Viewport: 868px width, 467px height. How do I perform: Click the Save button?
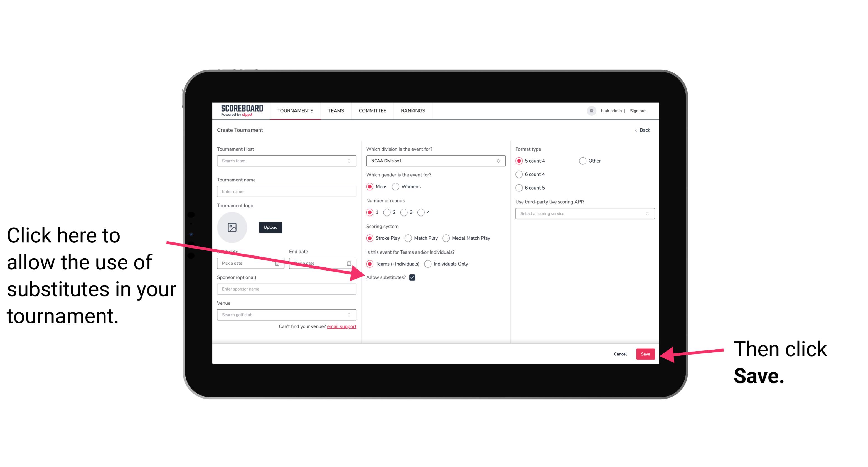pos(646,354)
